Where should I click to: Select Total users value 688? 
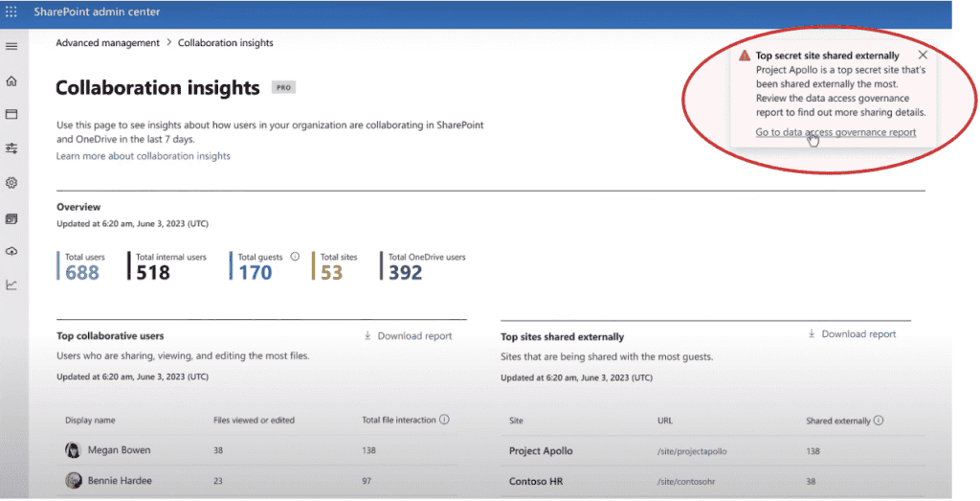[x=82, y=273]
